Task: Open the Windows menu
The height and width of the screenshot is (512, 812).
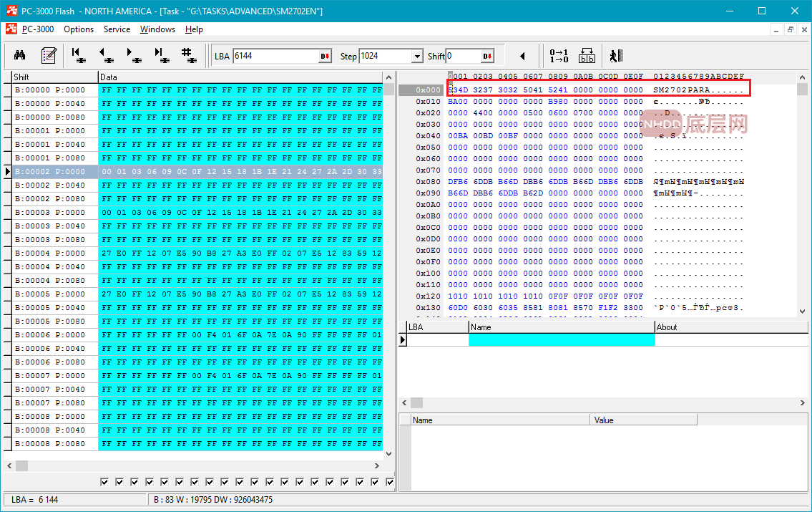Action: (x=157, y=29)
